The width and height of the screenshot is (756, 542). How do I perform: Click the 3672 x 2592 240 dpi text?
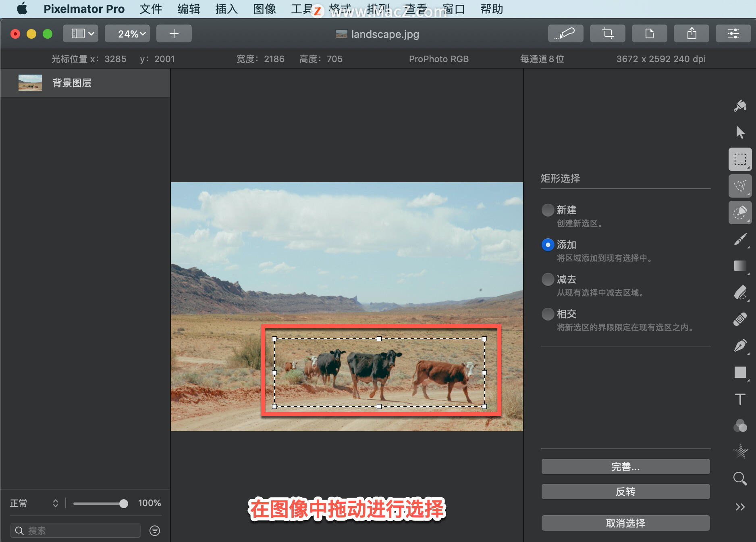click(x=661, y=59)
